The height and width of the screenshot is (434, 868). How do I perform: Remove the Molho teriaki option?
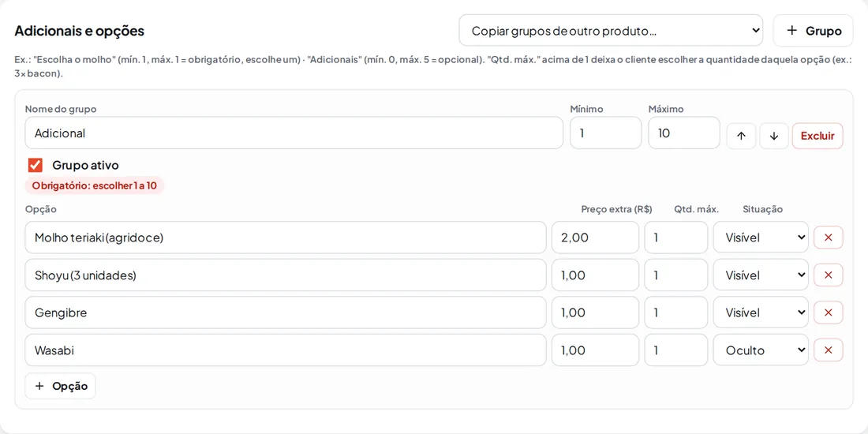(x=828, y=238)
